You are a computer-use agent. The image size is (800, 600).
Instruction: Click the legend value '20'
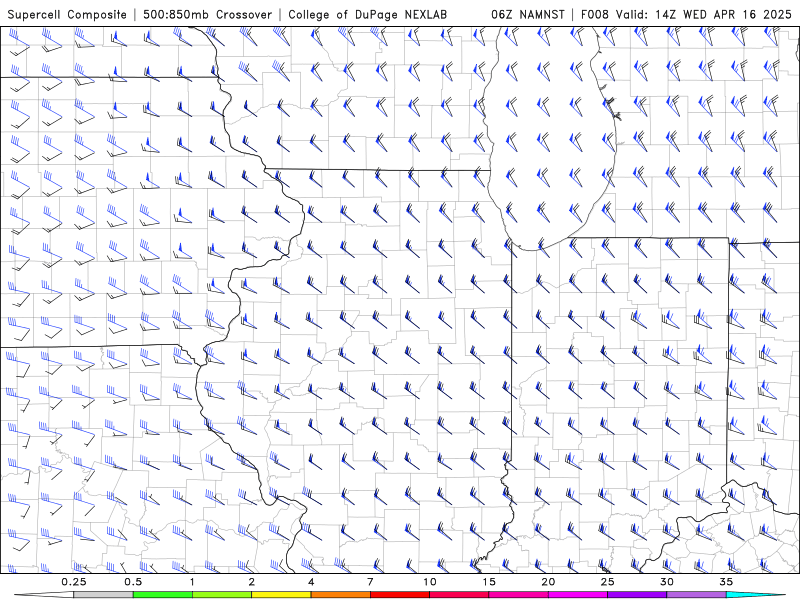point(548,582)
